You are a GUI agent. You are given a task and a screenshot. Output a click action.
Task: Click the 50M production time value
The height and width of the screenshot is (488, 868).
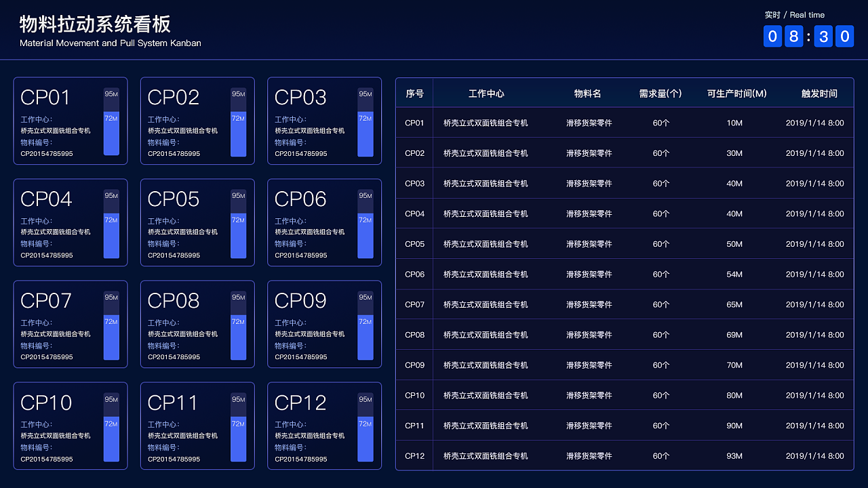tap(734, 244)
